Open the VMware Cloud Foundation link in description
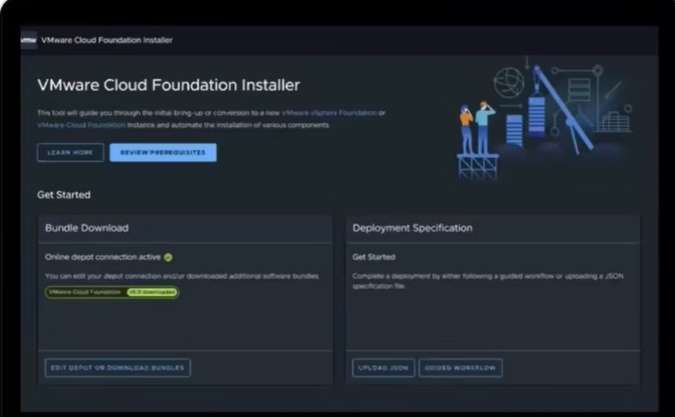The height and width of the screenshot is (417, 675). [x=81, y=125]
